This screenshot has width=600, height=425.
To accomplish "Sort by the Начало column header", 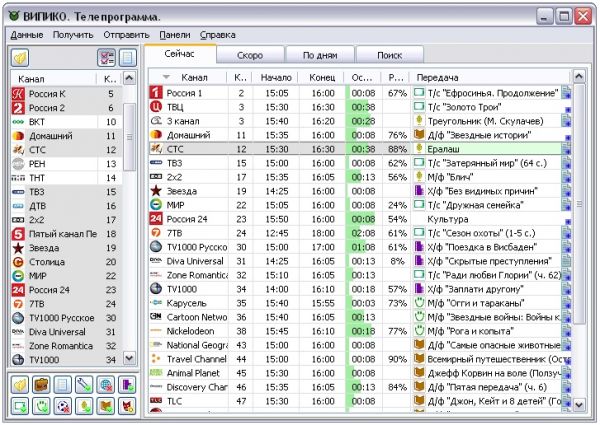I will 276,77.
